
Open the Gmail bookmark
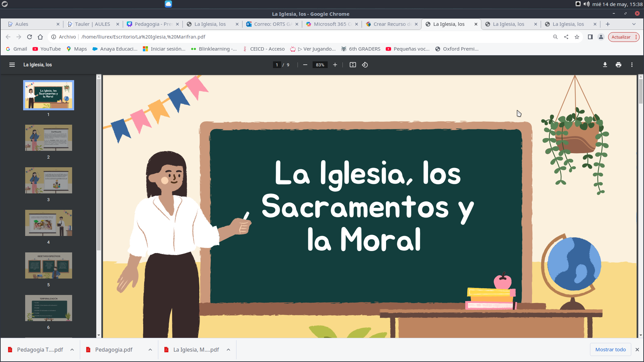(x=16, y=49)
